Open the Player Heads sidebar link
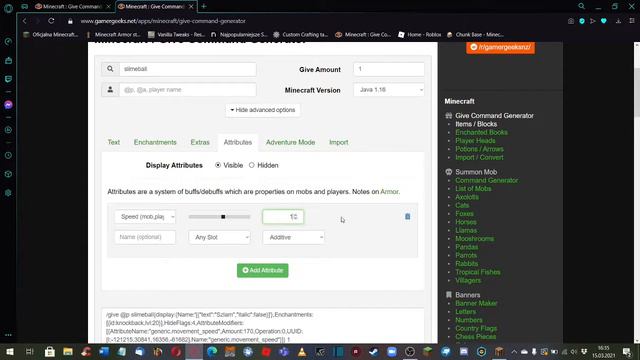Screen dimensions: 640x360 pyautogui.click(x=475, y=141)
